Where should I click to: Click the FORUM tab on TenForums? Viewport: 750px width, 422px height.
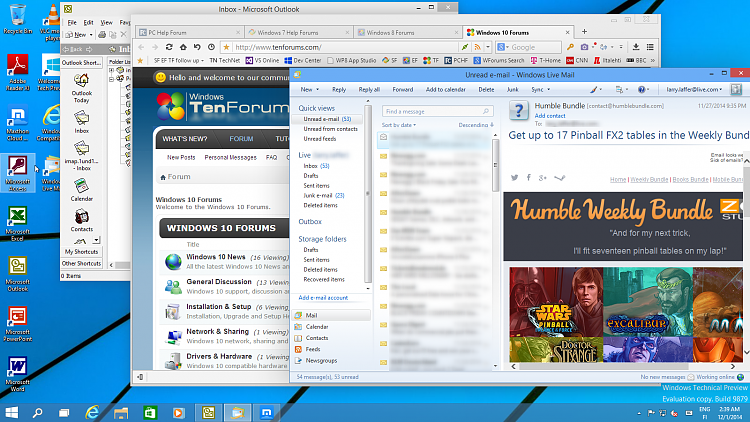pyautogui.click(x=241, y=139)
